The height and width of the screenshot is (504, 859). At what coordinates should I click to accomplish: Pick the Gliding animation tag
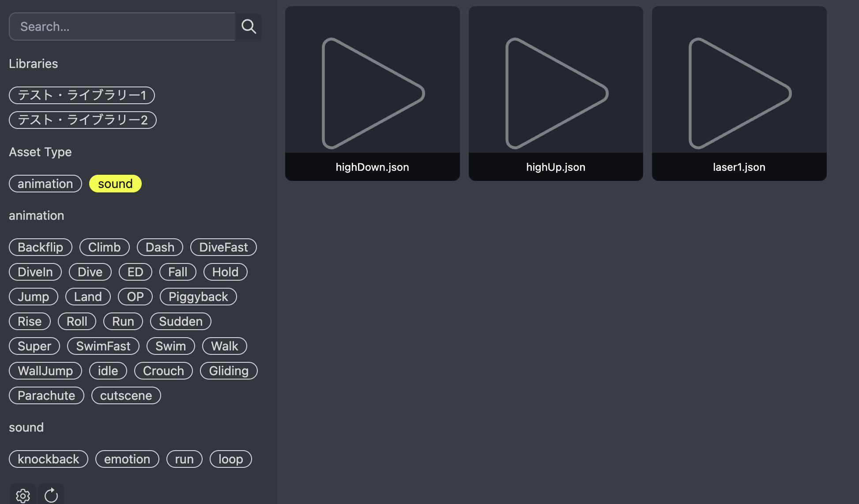point(229,371)
